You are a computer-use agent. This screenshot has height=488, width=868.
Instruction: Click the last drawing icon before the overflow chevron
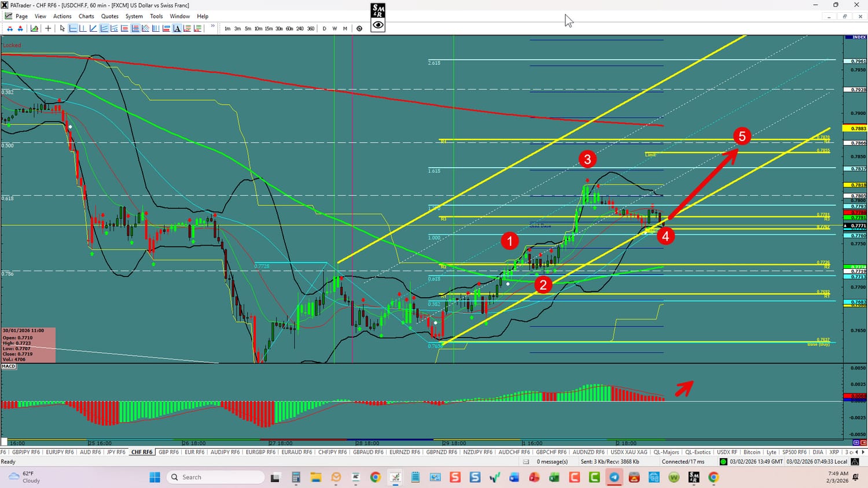198,28
